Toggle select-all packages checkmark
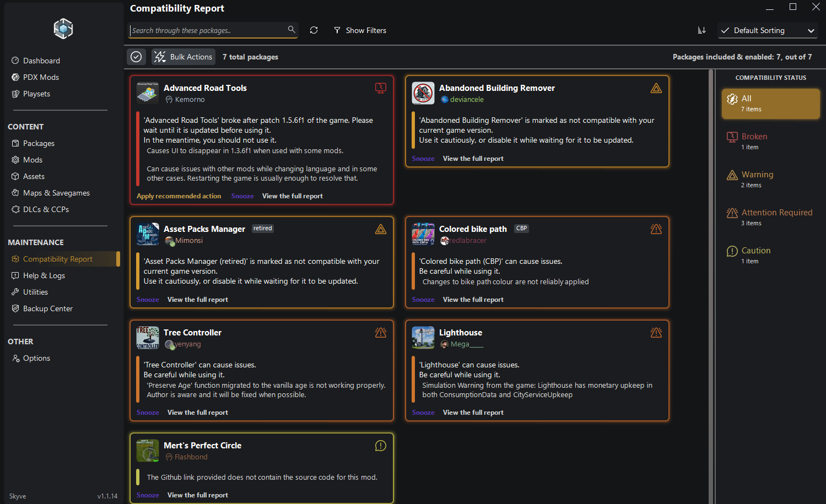Screen dimensions: 826x504 pyautogui.click(x=136, y=57)
